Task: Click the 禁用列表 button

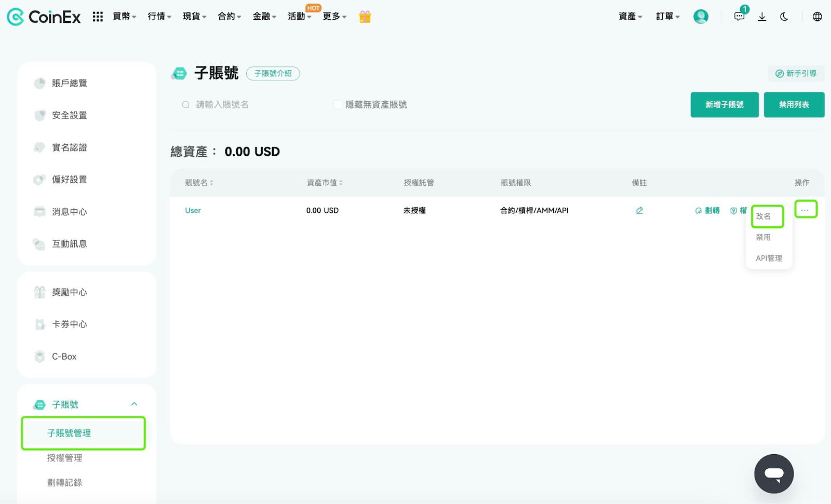Action: tap(794, 105)
